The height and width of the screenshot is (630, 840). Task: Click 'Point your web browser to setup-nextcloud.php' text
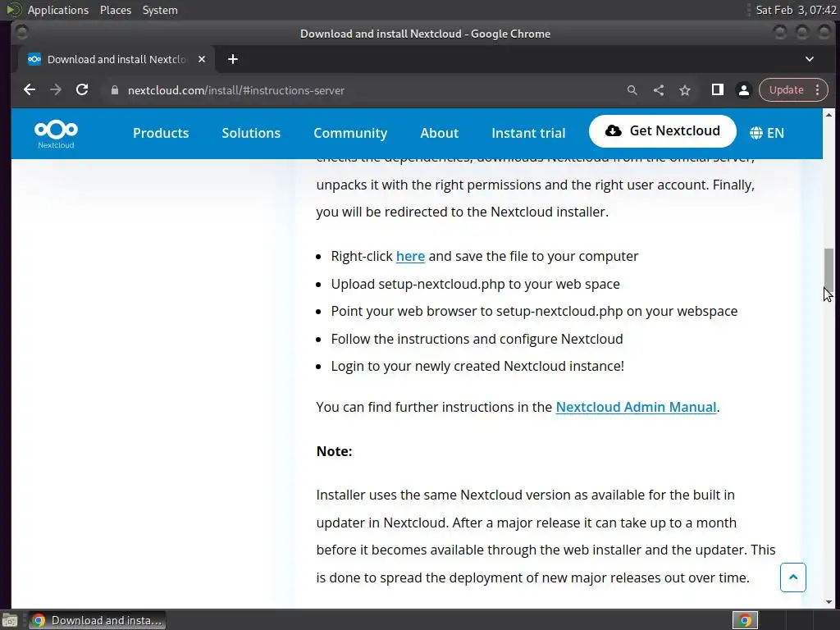[x=477, y=311]
